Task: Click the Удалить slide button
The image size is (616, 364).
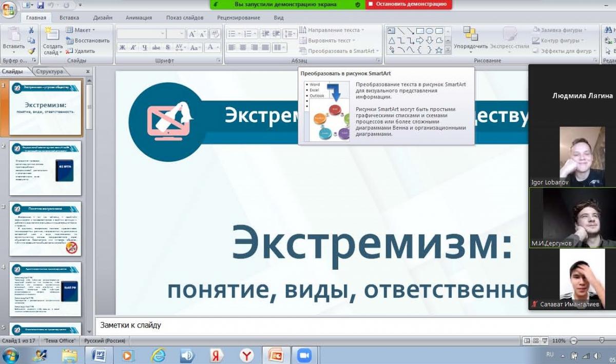Action: coord(81,51)
